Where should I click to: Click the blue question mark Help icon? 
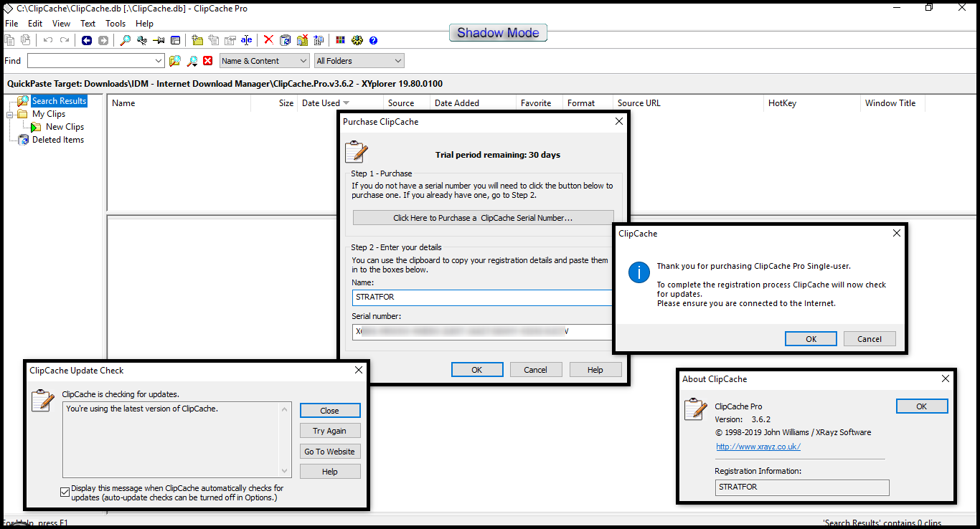pos(373,41)
